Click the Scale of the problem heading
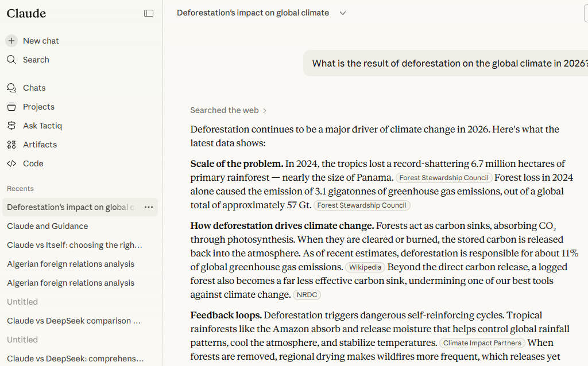Image resolution: width=588 pixels, height=366 pixels. pos(237,163)
